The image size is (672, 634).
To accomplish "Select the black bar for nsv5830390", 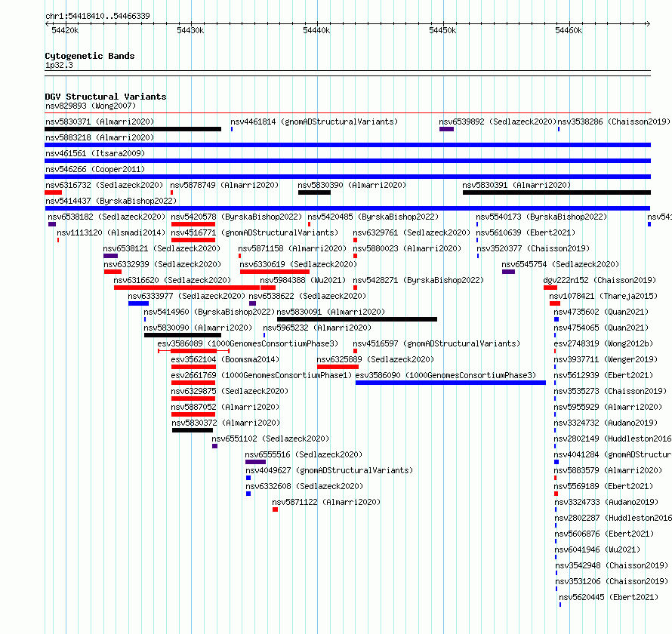I will click(x=314, y=192).
